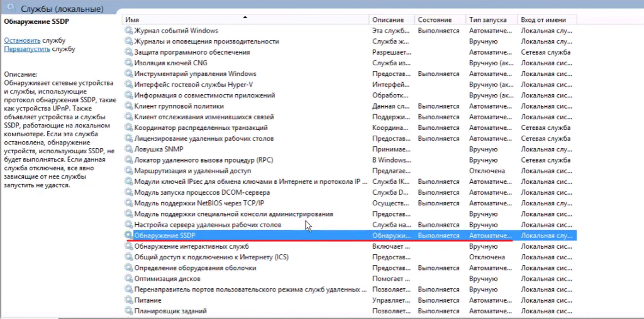Click Службы (локальные) panel title
Screen dimensions: 644x319
tap(62, 9)
